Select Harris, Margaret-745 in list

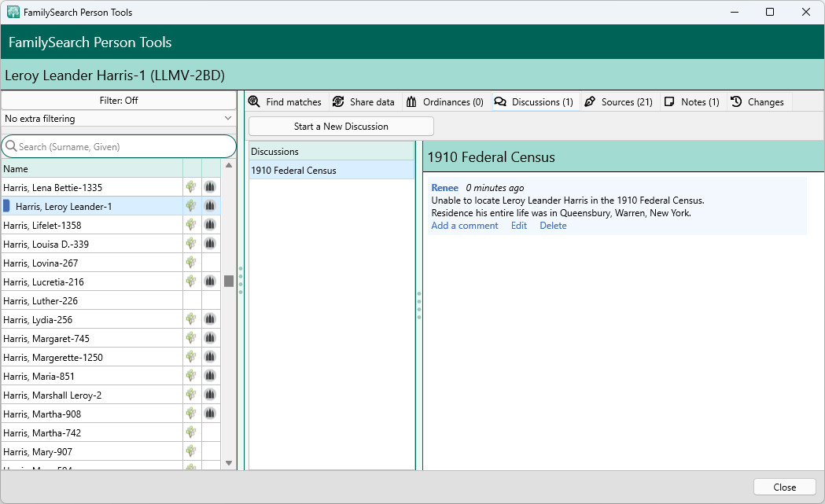point(92,339)
